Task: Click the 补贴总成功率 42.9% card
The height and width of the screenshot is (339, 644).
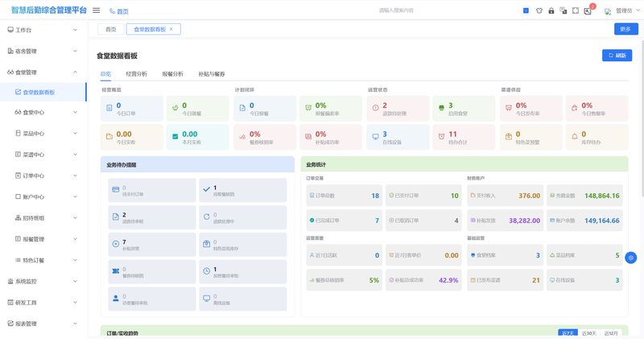Action: point(423,280)
